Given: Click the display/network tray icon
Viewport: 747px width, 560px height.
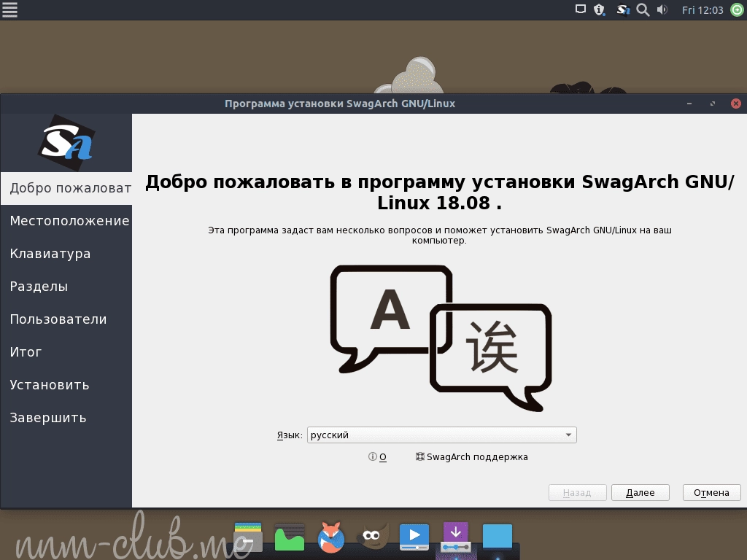Looking at the screenshot, I should coord(580,9).
